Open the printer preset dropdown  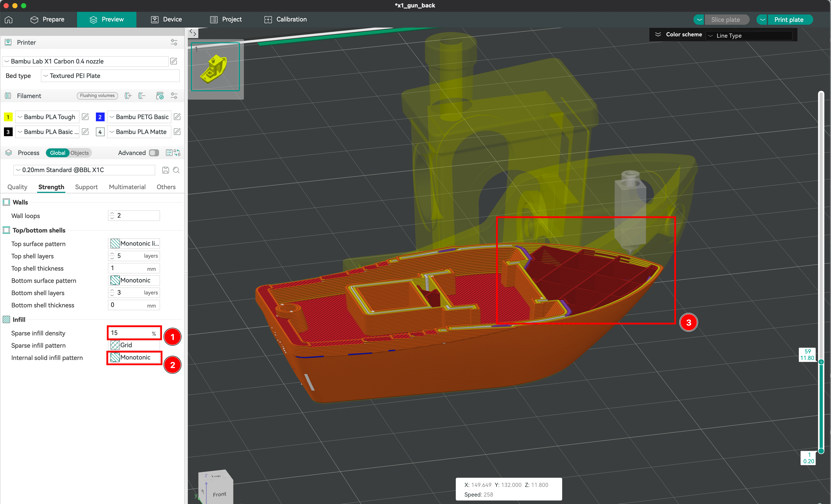pos(85,61)
